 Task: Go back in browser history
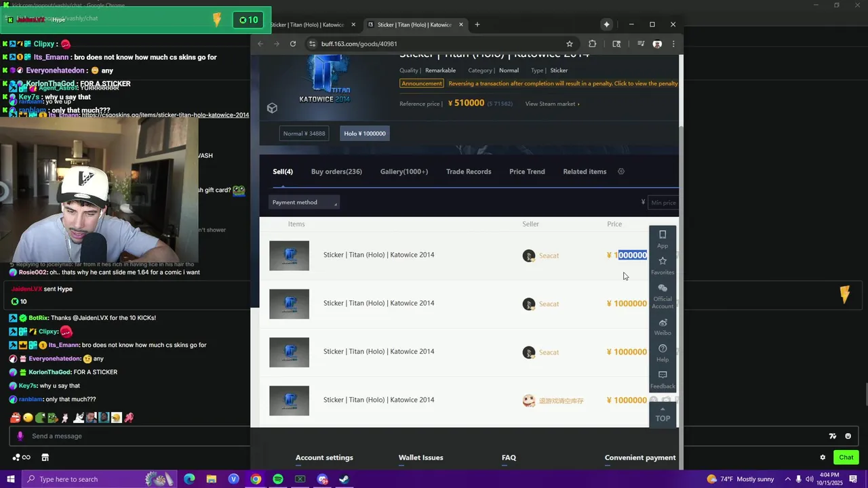260,44
